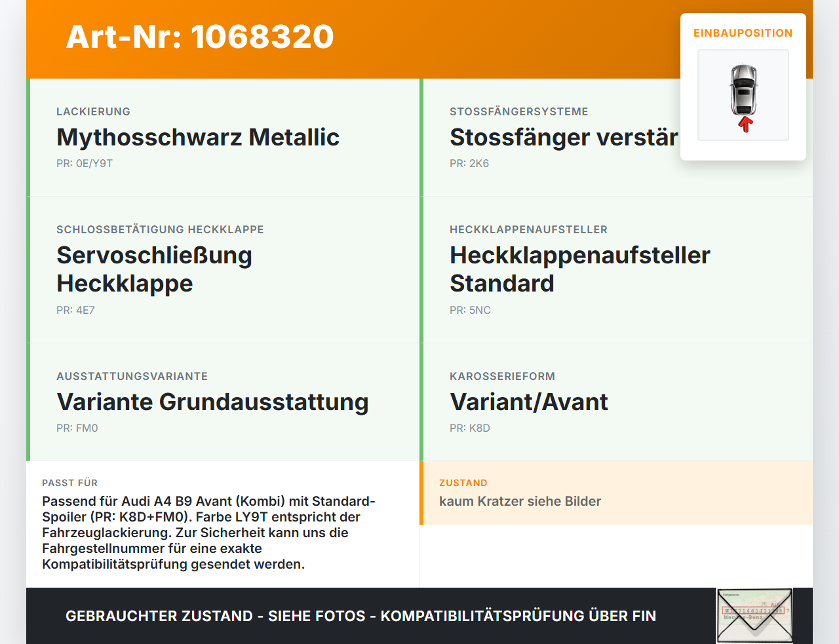Click the car installation position image
839x644 pixels.
pos(743,95)
